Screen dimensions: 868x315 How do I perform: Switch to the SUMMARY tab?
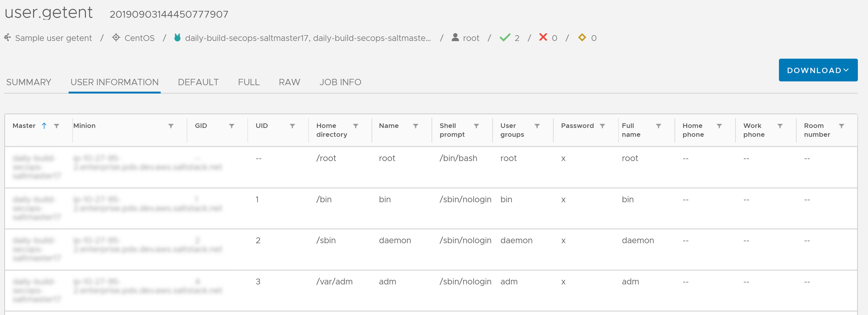[x=28, y=82]
